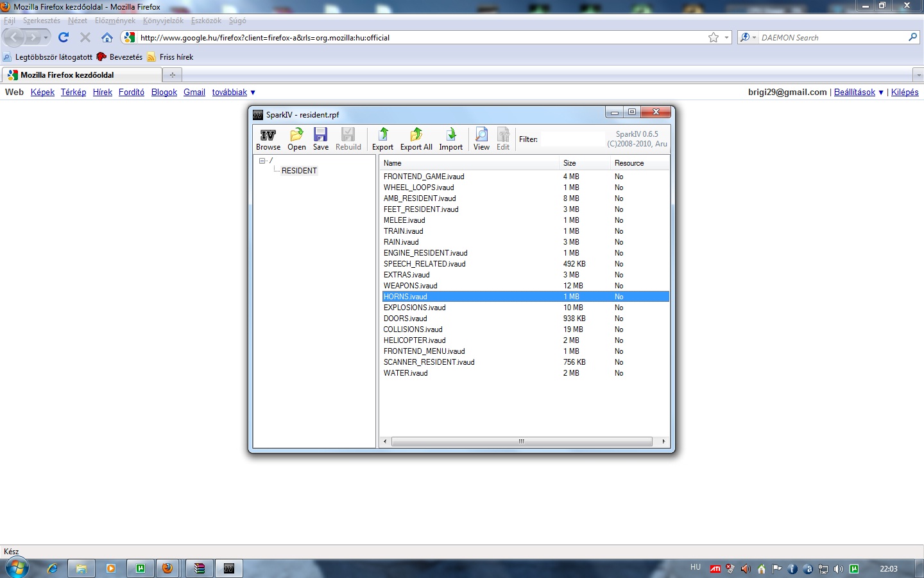
Task: Click Export All in SparkIV toolbar
Action: click(x=416, y=139)
